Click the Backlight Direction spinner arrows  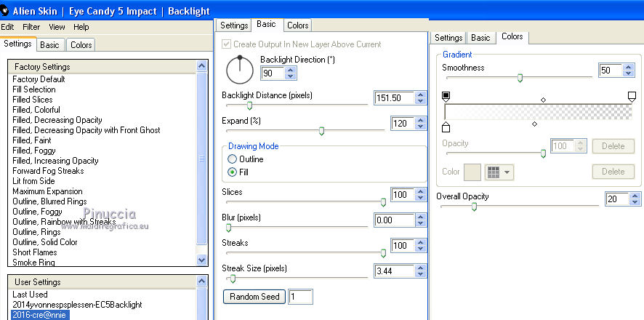(290, 73)
